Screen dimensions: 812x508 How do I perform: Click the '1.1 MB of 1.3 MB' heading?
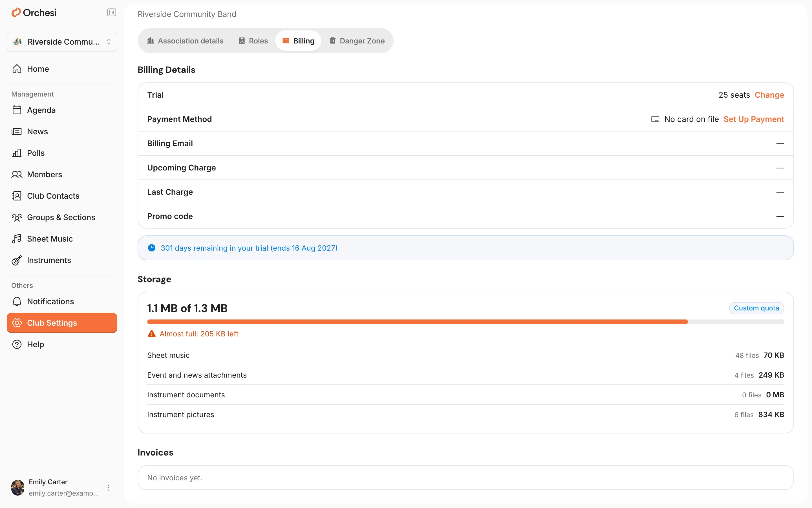click(187, 308)
